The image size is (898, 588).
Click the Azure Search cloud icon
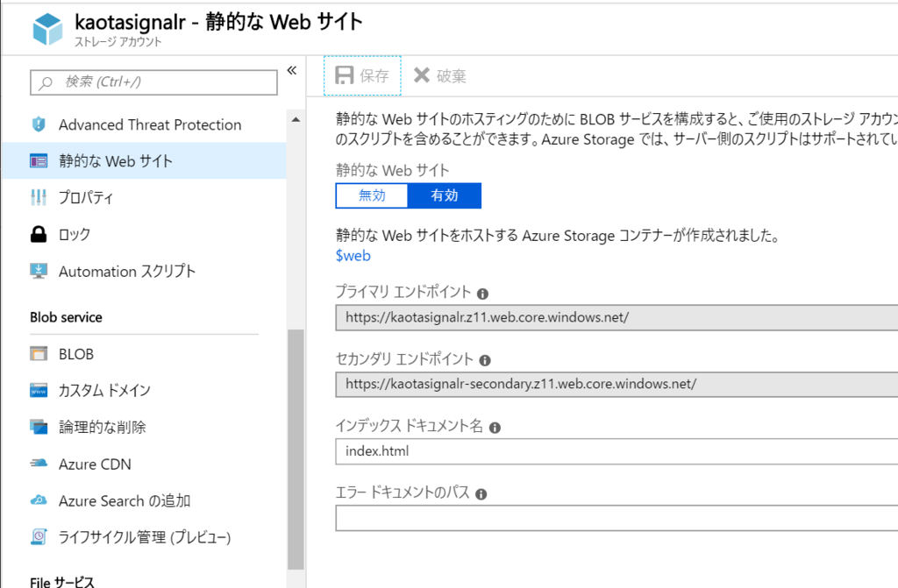(x=39, y=500)
